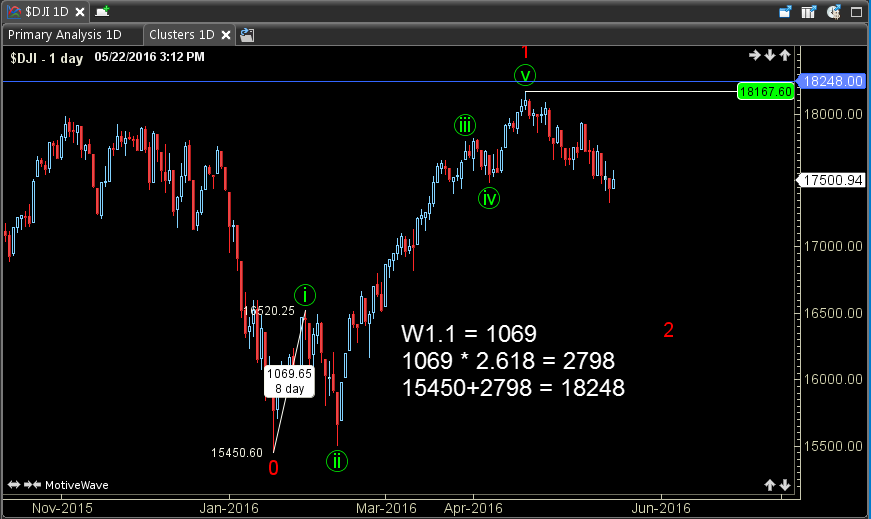The height and width of the screenshot is (519, 871).
Task: Expand time axis with the double-headed arrow icon
Action: (13, 485)
